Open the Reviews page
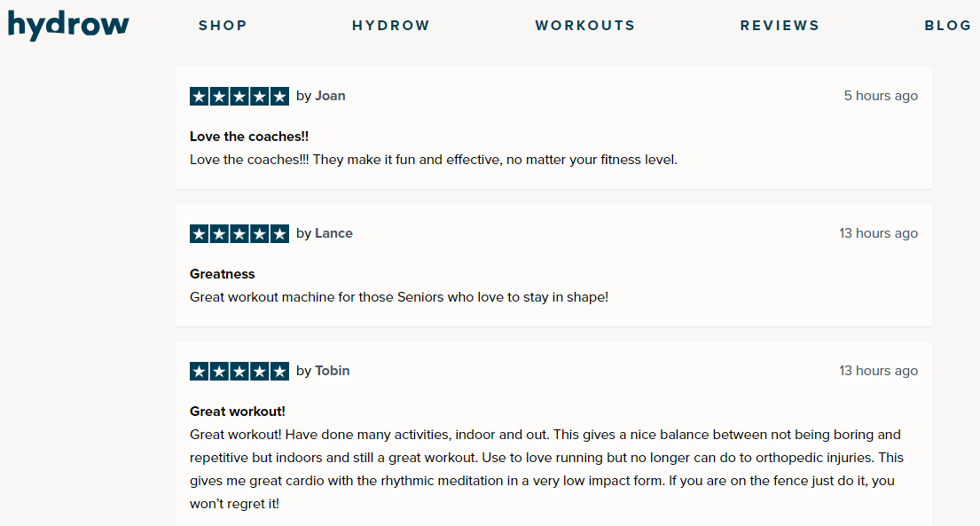Screen dimensions: 980x526 coord(780,26)
